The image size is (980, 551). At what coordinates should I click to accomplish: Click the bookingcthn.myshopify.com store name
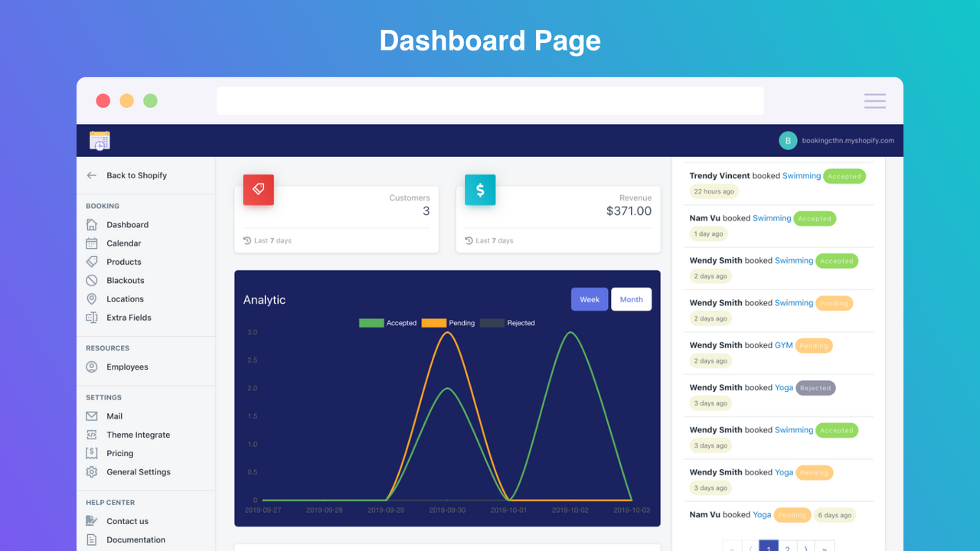848,141
